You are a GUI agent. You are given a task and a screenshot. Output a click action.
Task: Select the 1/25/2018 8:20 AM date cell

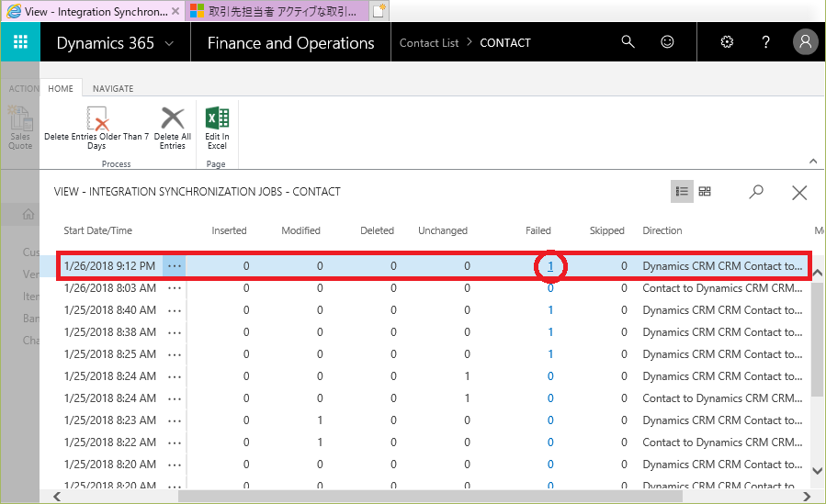click(110, 465)
